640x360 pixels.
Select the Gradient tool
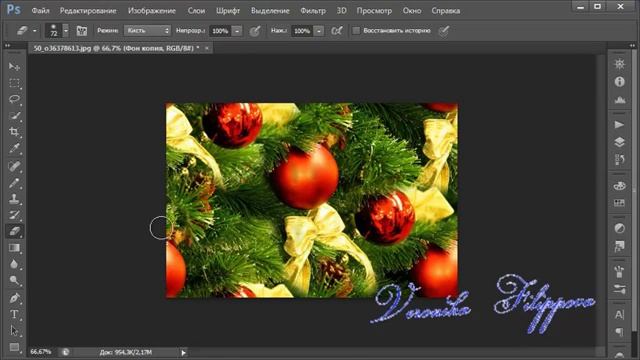coord(14,248)
